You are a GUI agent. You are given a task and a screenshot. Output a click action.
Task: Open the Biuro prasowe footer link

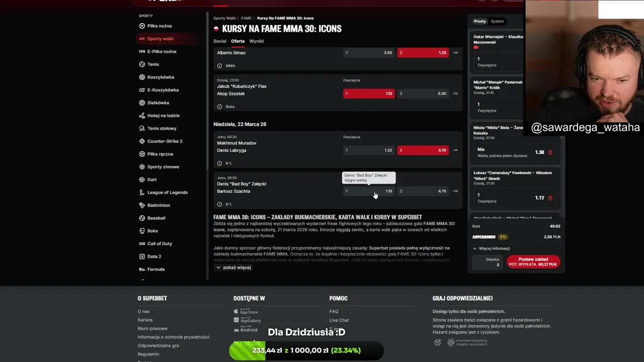point(152,329)
